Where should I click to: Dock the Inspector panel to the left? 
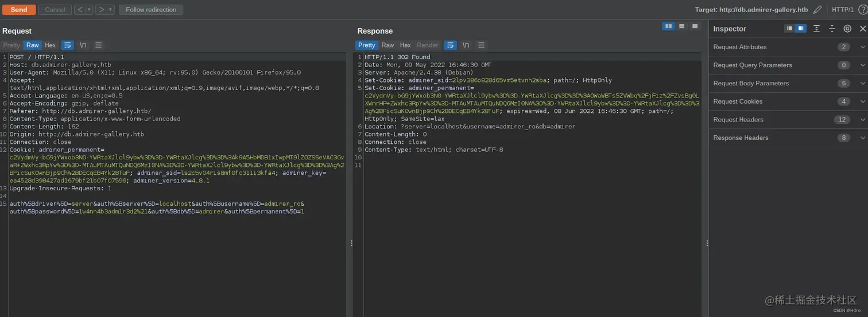click(790, 29)
